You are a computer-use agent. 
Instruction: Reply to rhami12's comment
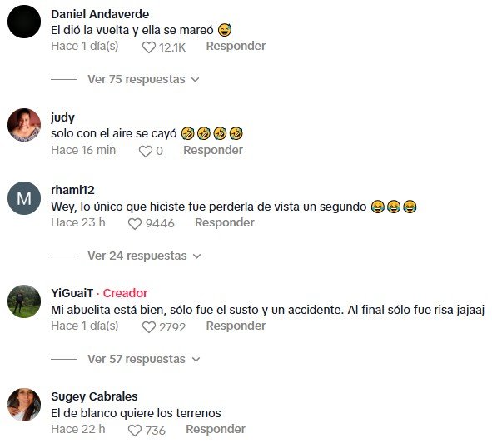pos(224,222)
